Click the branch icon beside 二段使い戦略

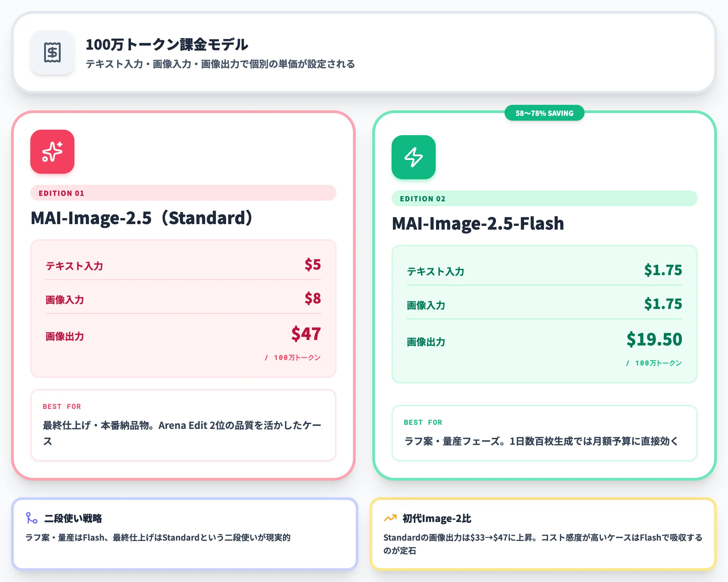point(32,518)
